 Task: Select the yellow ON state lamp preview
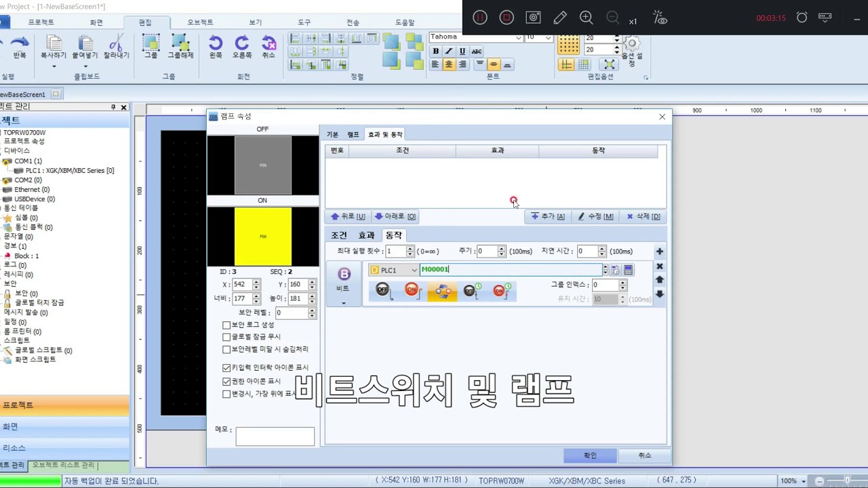(x=263, y=237)
